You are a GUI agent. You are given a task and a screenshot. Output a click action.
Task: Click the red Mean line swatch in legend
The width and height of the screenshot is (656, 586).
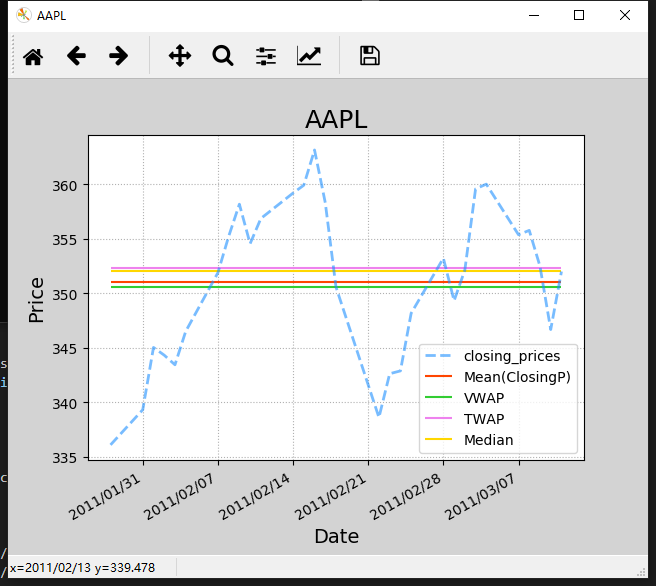pos(438,376)
